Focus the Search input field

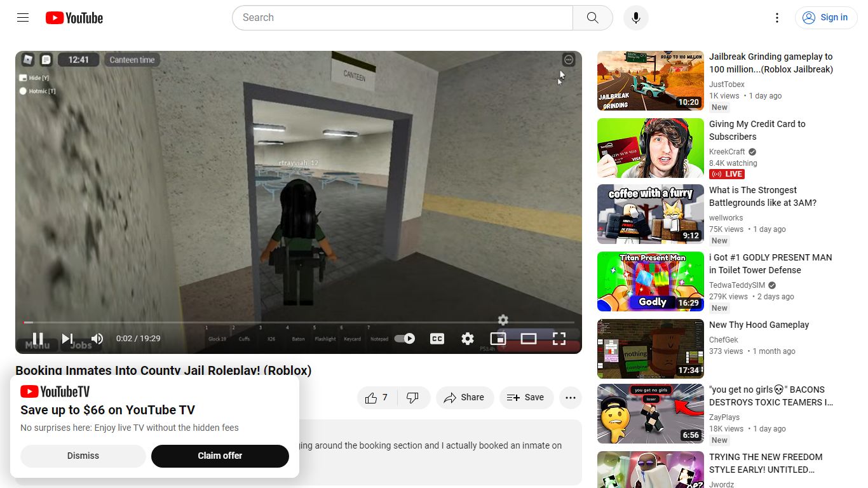point(403,18)
